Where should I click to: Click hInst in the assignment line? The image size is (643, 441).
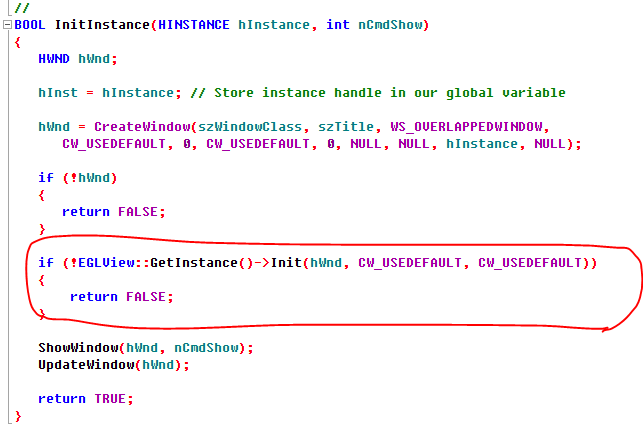tap(58, 93)
